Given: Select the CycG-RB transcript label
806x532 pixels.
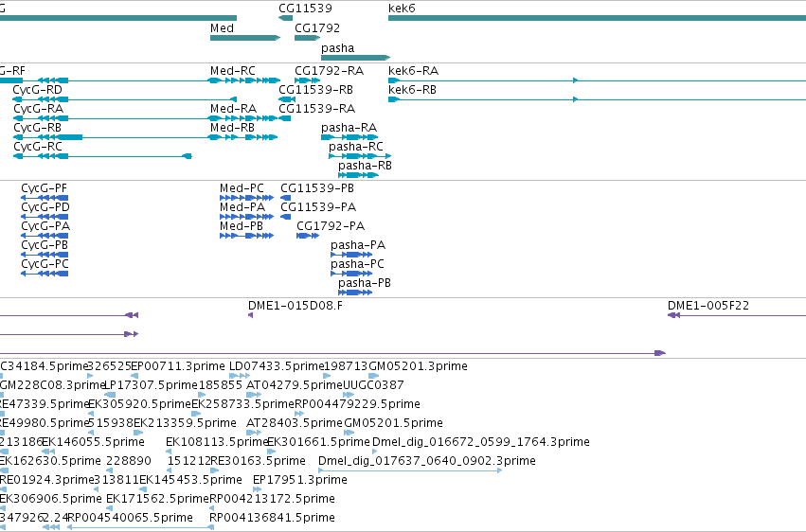Looking at the screenshot, I should coord(38,128).
